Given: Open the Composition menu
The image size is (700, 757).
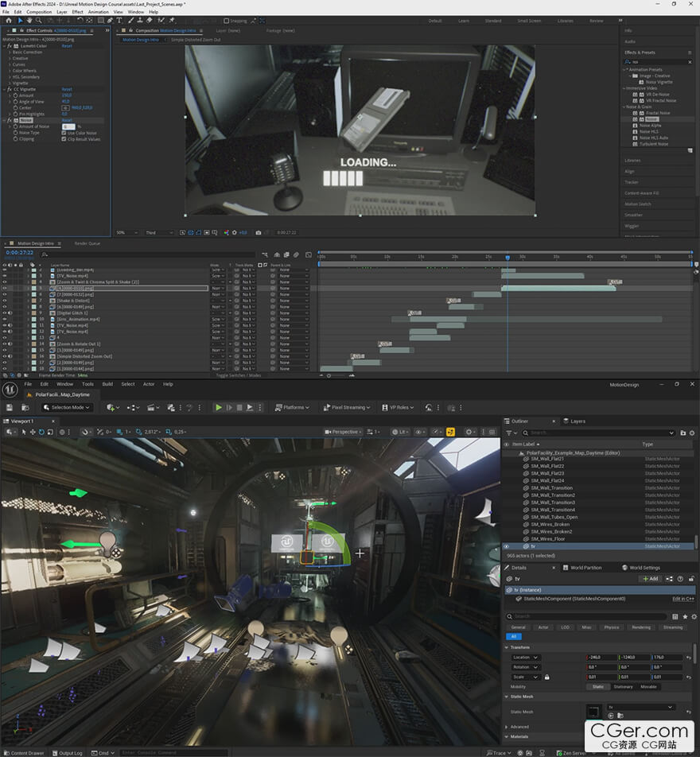Looking at the screenshot, I should 39,12.
